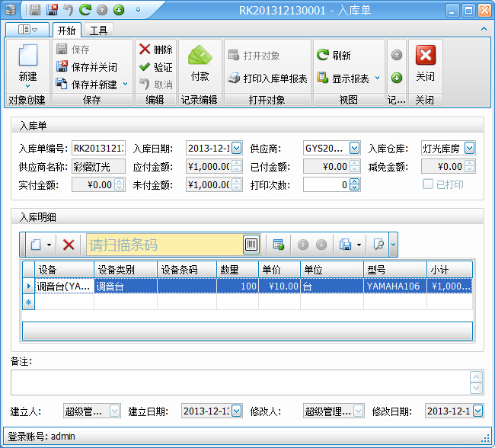
Task: Open the 供应商 supplier dropdown
Action: tap(354, 148)
